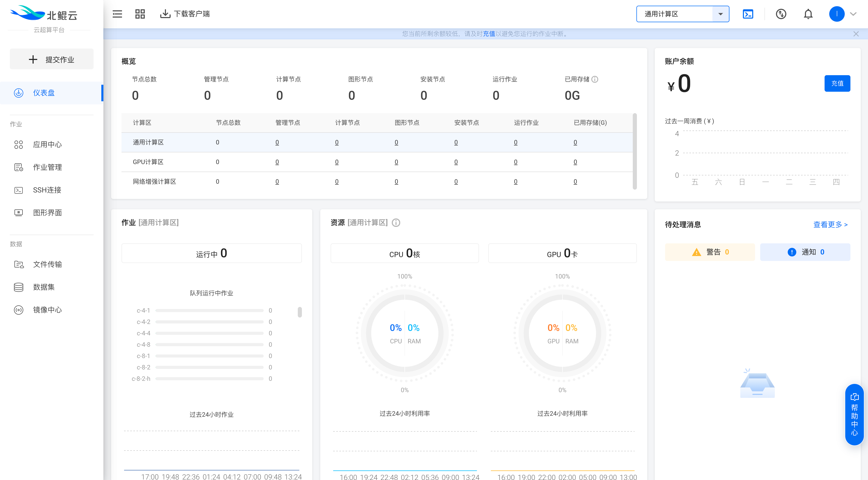Viewport: 868px width, 480px height.
Task: Select the GPU计算区 table row
Action: pyautogui.click(x=377, y=162)
